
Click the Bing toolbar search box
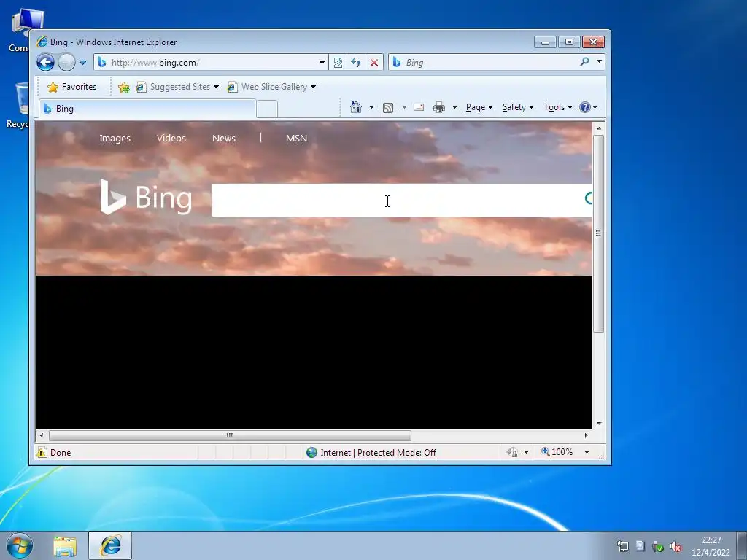click(484, 63)
